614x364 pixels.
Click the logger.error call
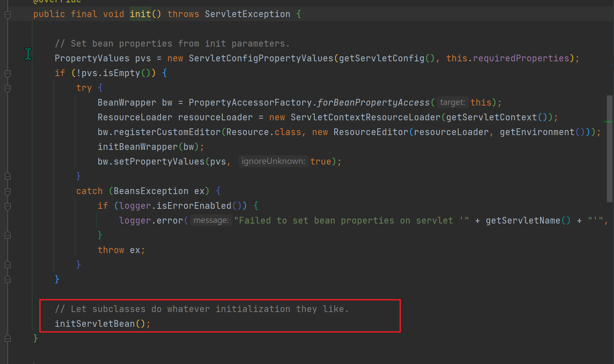151,221
